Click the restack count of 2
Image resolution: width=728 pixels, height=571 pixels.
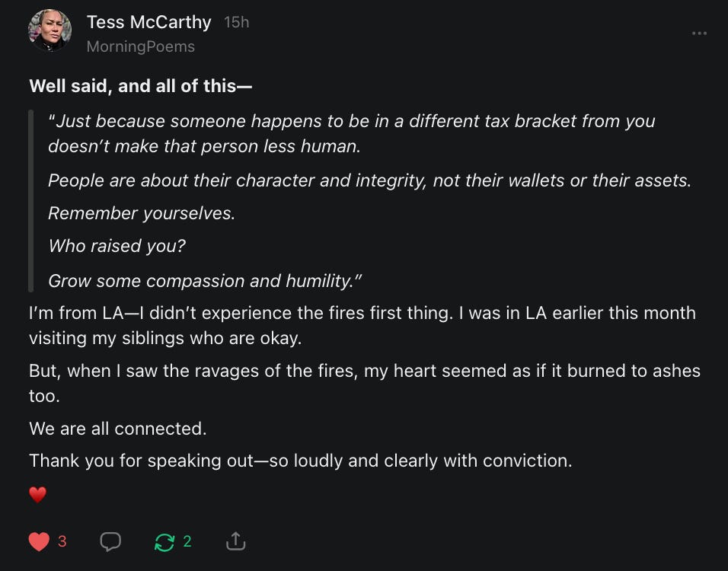[x=187, y=541]
